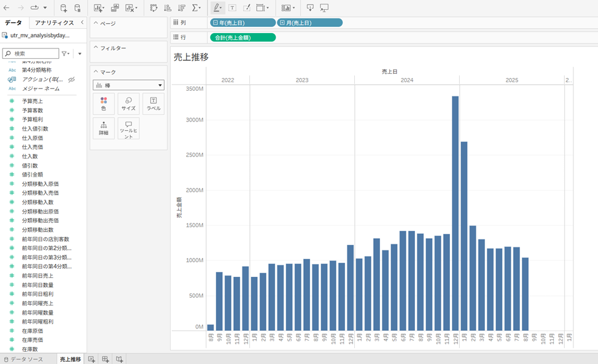This screenshot has height=364, width=598.
Task: Click the sort ascending icon
Action: tap(168, 7)
